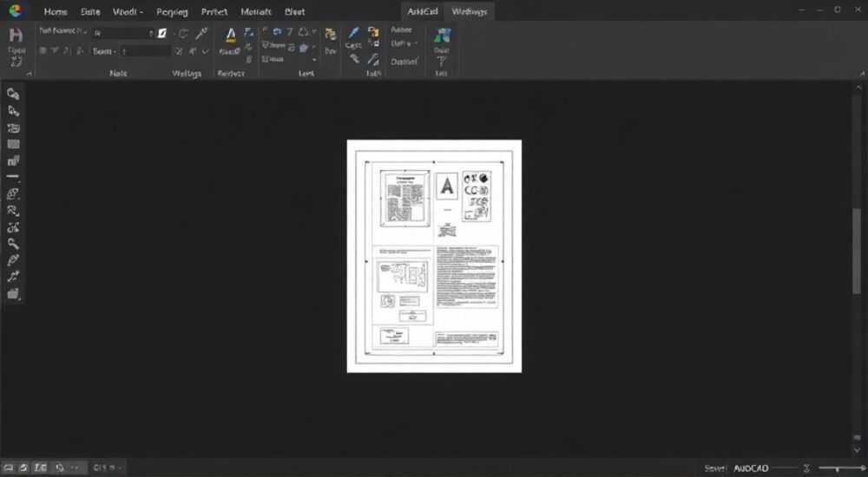Click the Pretect menu item

214,11
